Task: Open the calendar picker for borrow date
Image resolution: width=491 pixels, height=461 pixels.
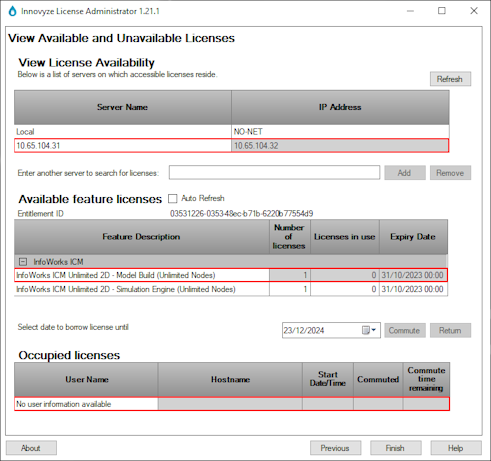Action: pyautogui.click(x=369, y=330)
